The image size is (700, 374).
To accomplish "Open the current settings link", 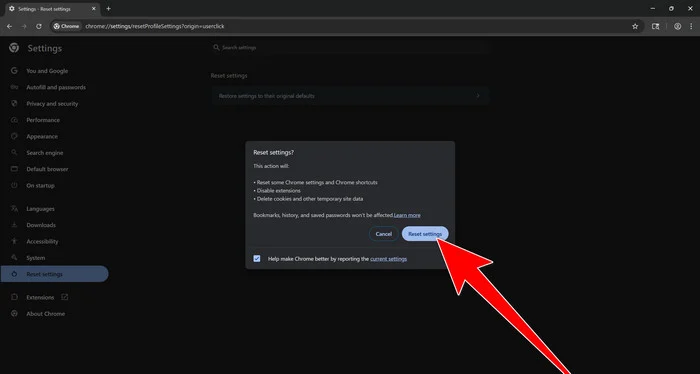I will tap(388, 259).
